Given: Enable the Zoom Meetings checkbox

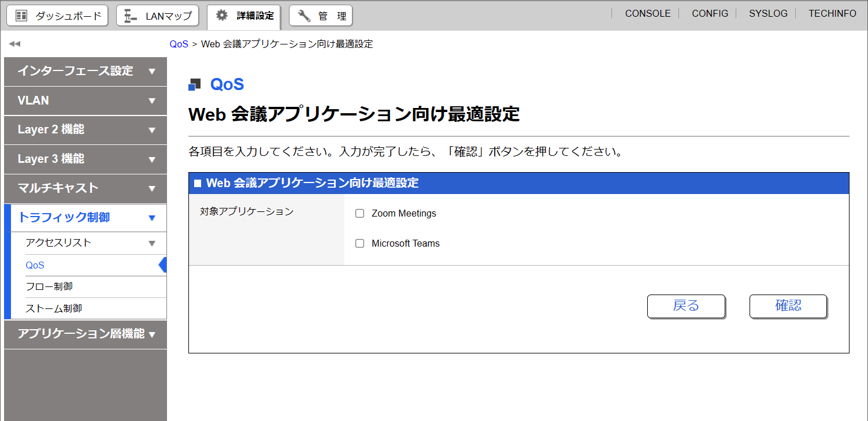Looking at the screenshot, I should [x=360, y=214].
